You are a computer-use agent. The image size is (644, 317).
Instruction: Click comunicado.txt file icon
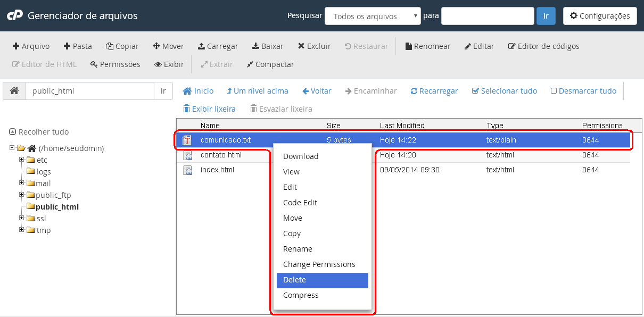tap(187, 140)
